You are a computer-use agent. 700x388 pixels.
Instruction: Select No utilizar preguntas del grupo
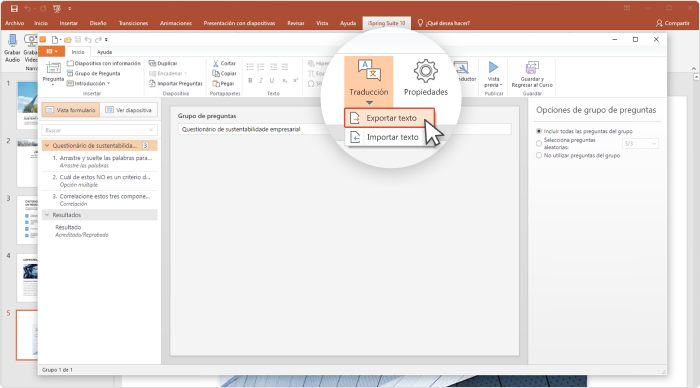click(539, 155)
